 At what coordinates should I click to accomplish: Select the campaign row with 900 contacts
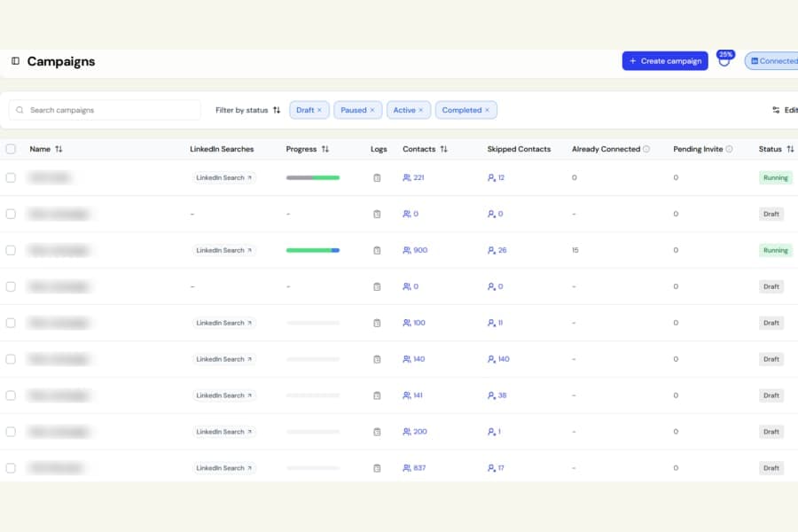coord(11,250)
